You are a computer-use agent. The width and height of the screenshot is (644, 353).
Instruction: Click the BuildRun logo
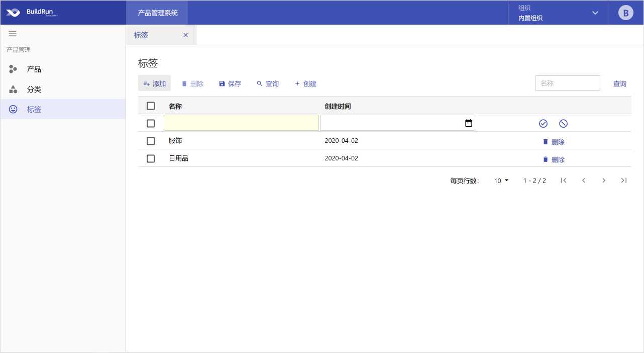33,12
